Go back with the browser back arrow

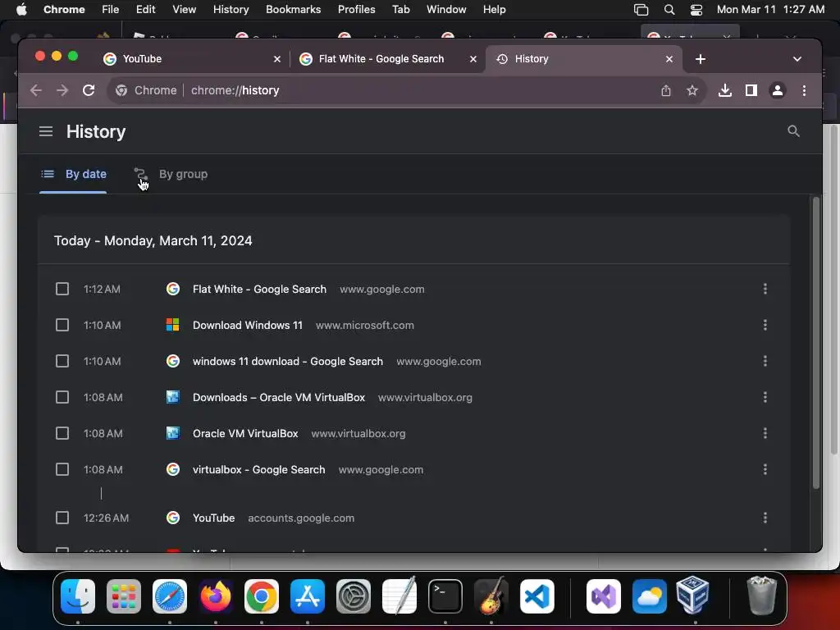tap(36, 90)
